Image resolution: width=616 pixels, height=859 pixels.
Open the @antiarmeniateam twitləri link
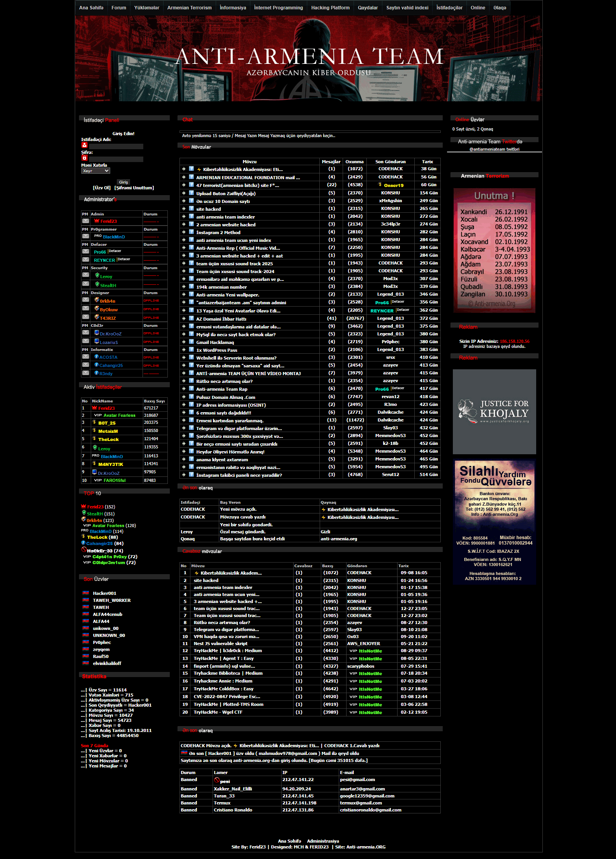pyautogui.click(x=494, y=149)
